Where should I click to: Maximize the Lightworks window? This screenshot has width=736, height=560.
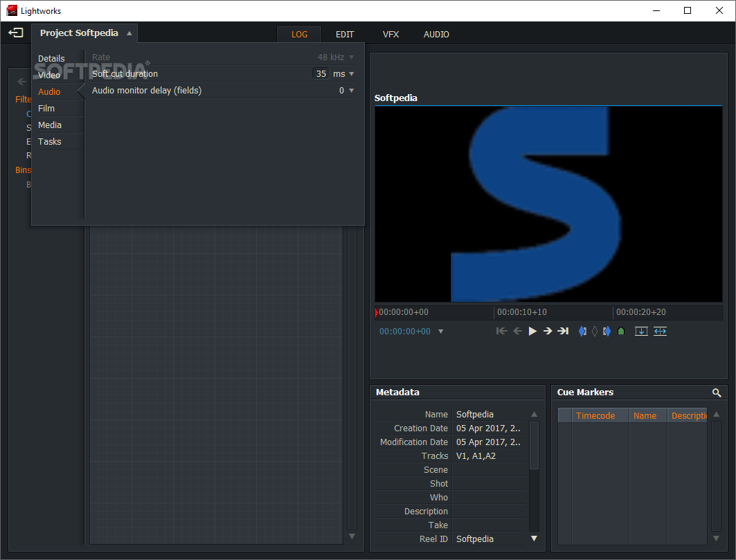coord(687,10)
